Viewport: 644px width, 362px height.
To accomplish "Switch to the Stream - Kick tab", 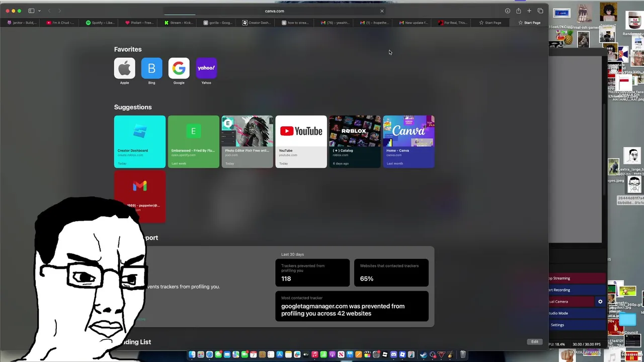I will 178,23.
